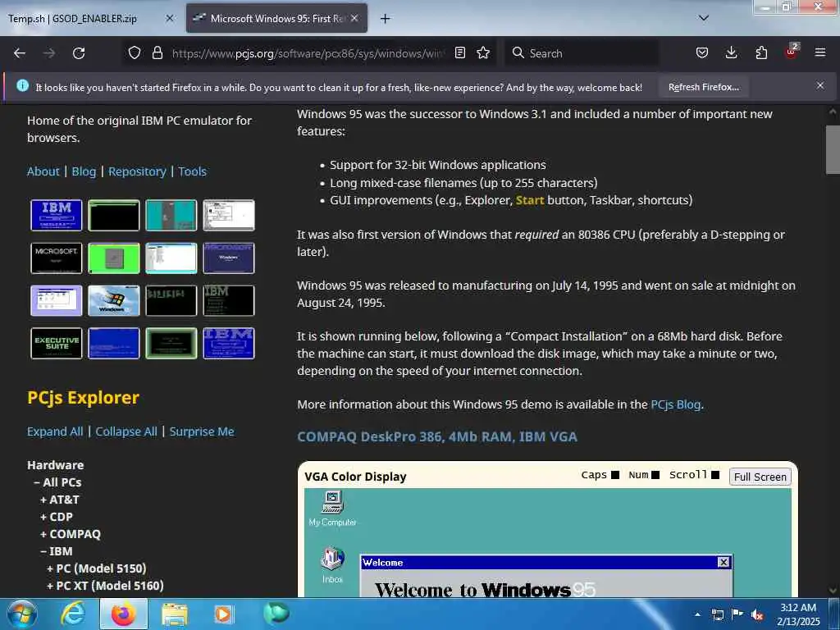The image size is (840, 630).
Task: Expand the COMPAQ tree node
Action: click(x=71, y=534)
